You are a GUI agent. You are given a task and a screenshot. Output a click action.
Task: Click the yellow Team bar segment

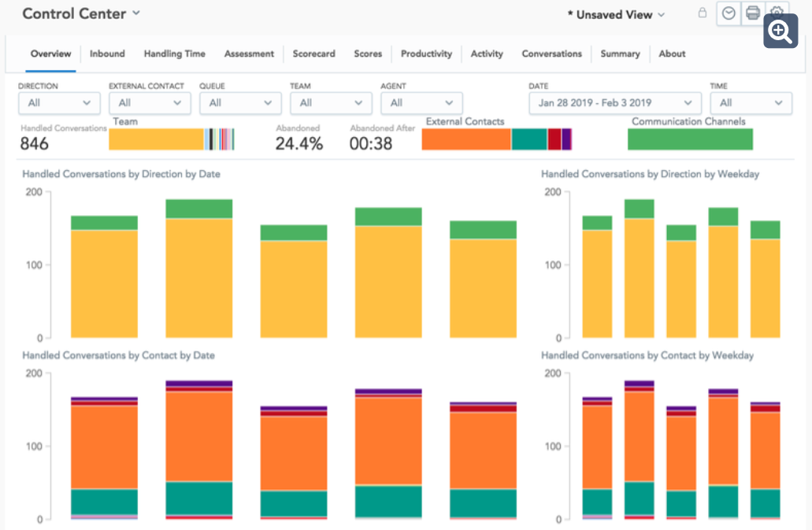[157, 139]
